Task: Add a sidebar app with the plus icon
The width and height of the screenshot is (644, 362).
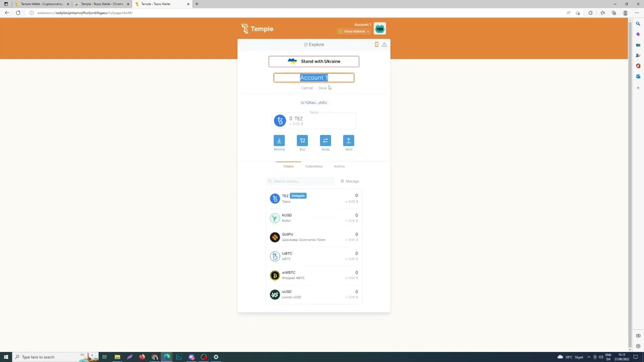Action: click(638, 88)
